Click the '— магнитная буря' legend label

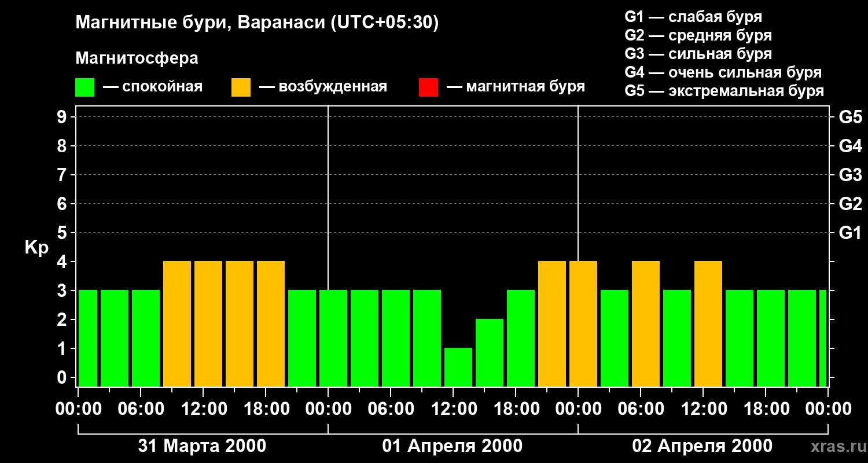[516, 87]
